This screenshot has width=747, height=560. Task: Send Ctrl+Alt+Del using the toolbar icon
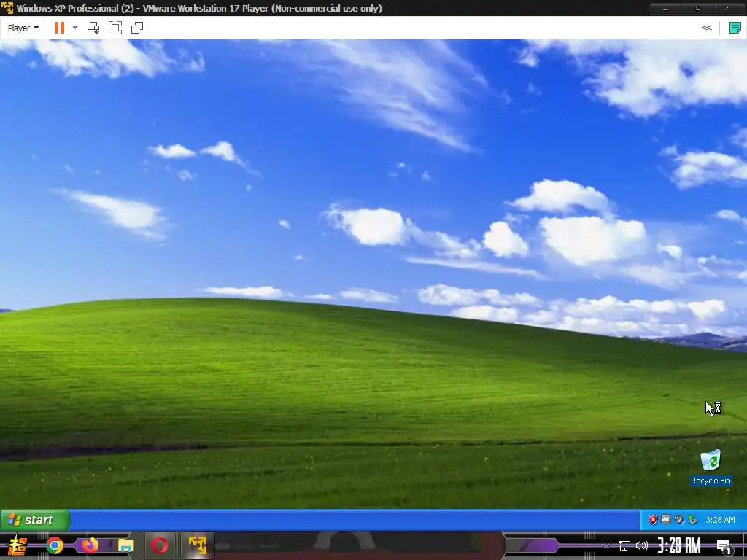point(93,28)
